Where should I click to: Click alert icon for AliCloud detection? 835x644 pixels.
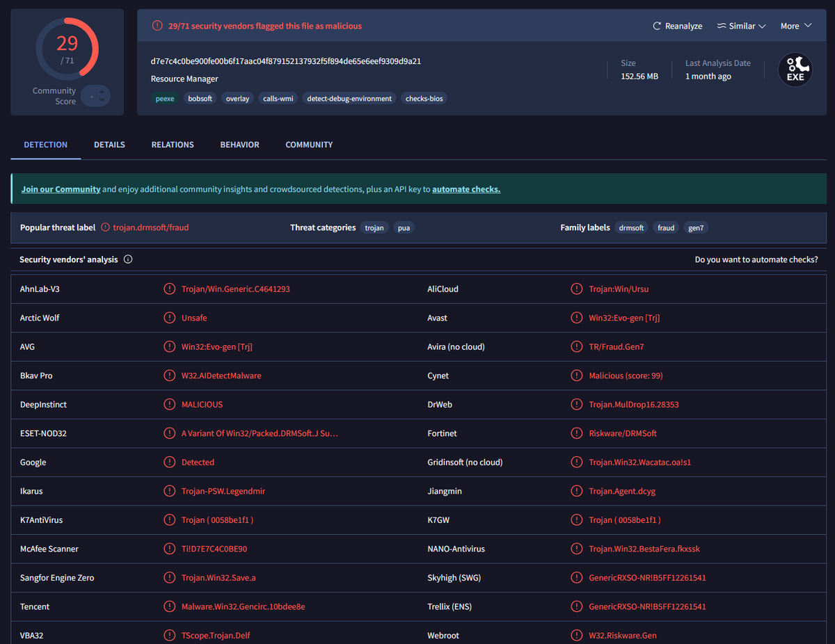576,289
